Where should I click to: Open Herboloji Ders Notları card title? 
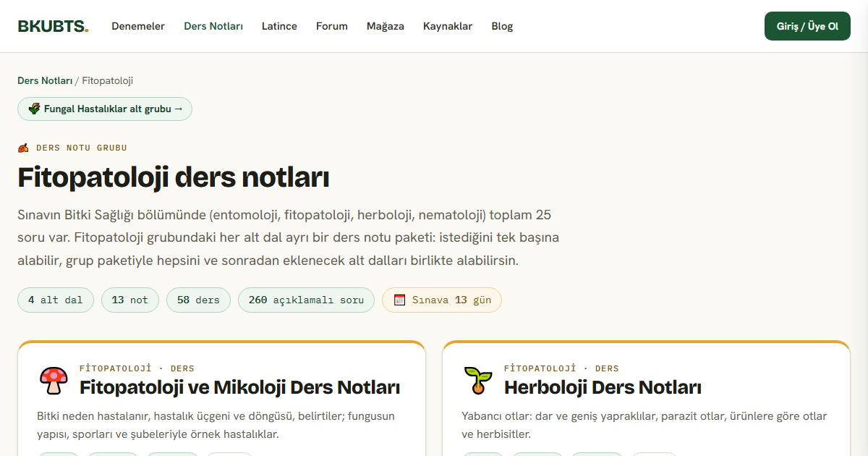[x=603, y=387]
